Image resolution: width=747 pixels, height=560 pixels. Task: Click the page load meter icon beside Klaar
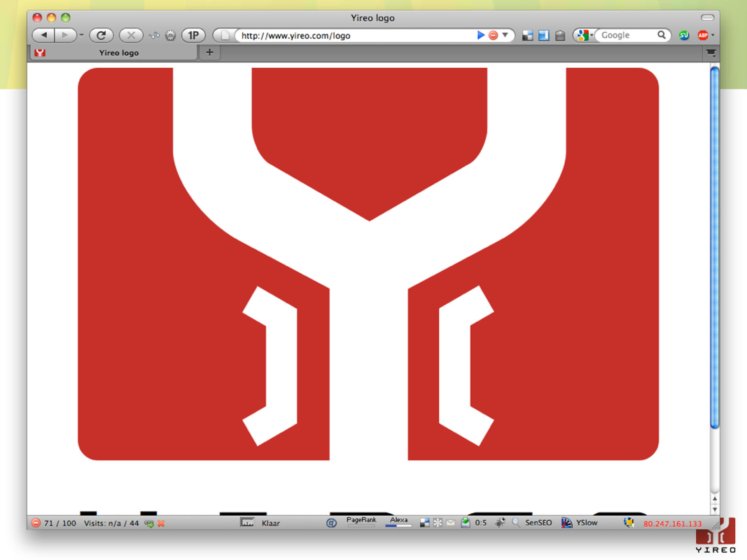pos(247,522)
